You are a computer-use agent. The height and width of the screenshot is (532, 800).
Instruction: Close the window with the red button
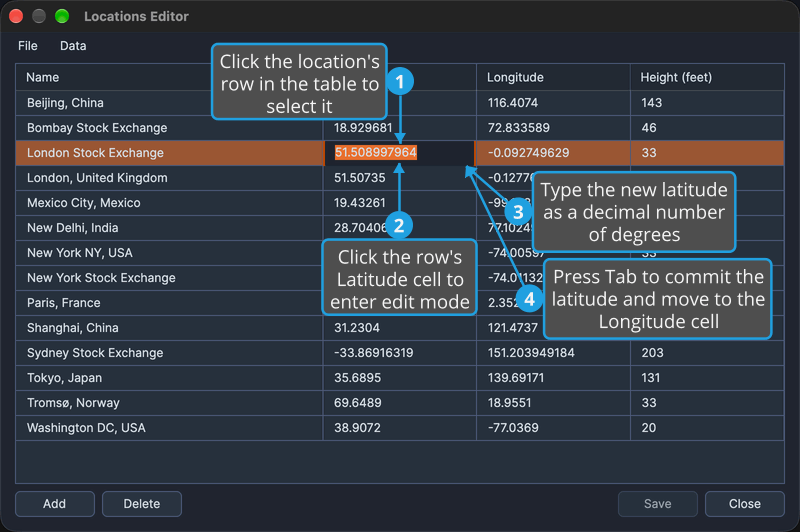[16, 16]
